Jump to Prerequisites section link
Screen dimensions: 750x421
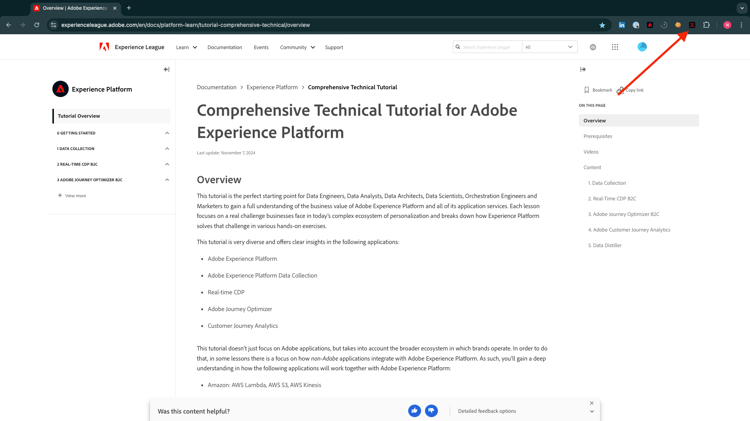[597, 136]
